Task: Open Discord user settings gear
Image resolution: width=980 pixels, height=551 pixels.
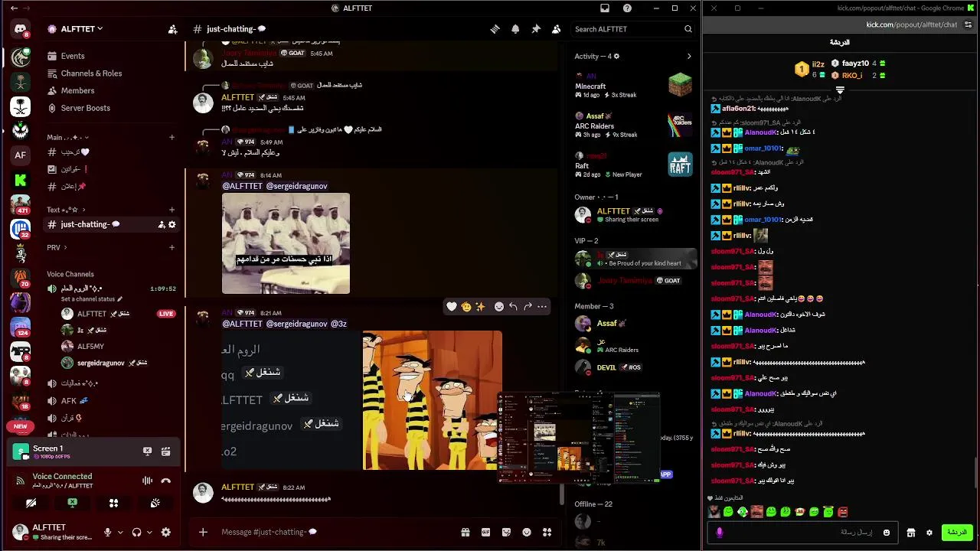Action: [165, 532]
